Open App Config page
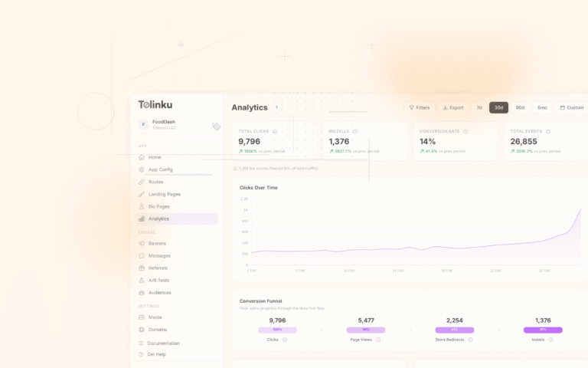588x368 pixels. tap(177, 169)
